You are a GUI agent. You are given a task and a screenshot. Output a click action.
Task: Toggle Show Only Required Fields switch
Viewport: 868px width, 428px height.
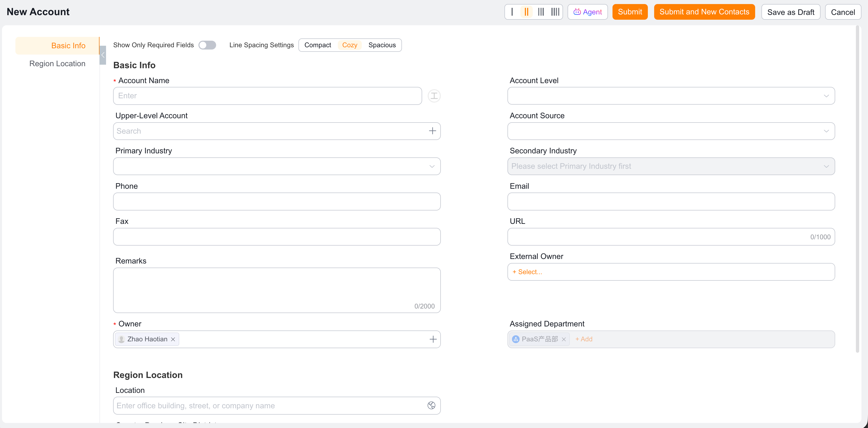coord(207,45)
